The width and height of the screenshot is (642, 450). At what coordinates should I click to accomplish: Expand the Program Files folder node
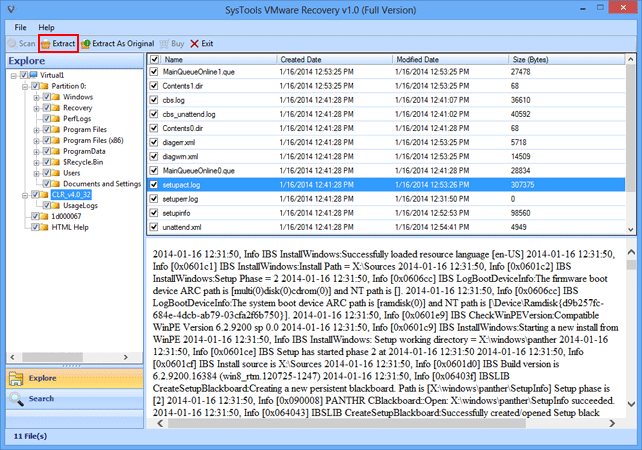tap(37, 130)
